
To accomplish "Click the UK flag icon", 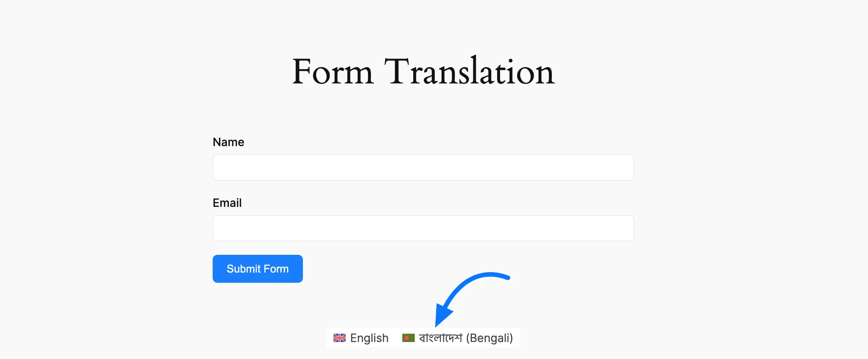I will pos(339,338).
